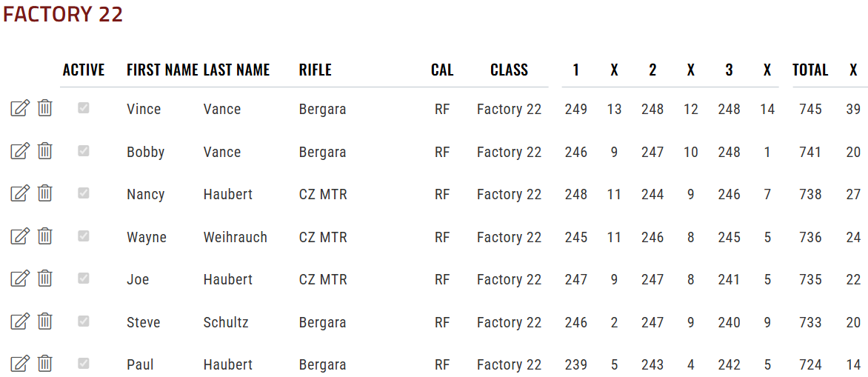868x377 pixels.
Task: Toggle Active checkbox for Paul Haubert
Action: [84, 364]
